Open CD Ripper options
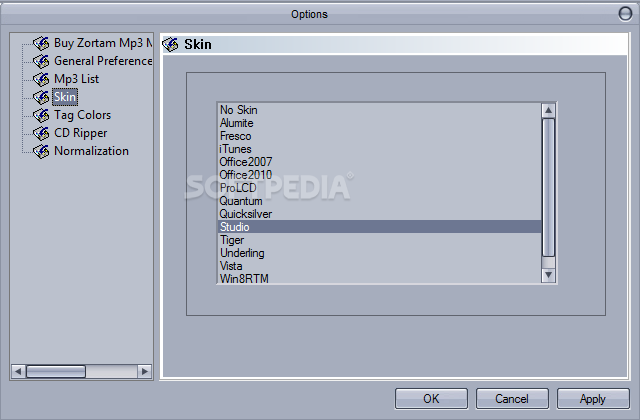This screenshot has height=420, width=640. [80, 133]
